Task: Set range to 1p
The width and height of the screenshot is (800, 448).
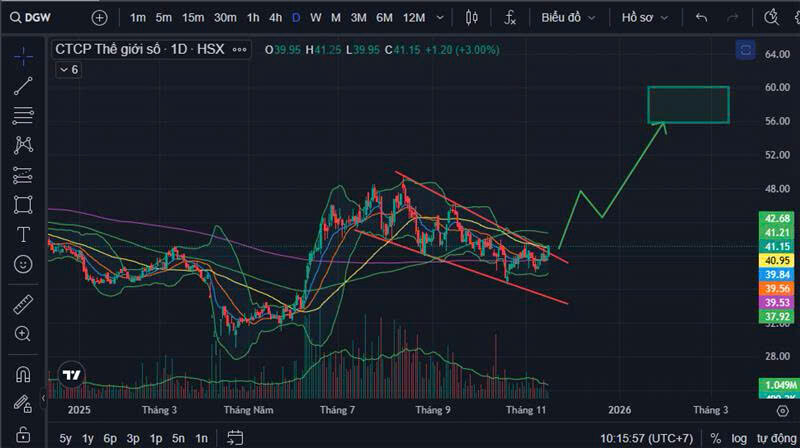Action: 156,438
